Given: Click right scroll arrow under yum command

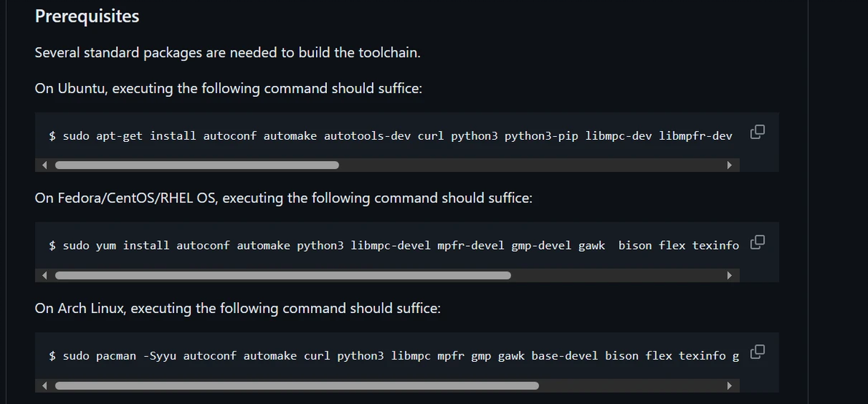Looking at the screenshot, I should click(x=729, y=275).
